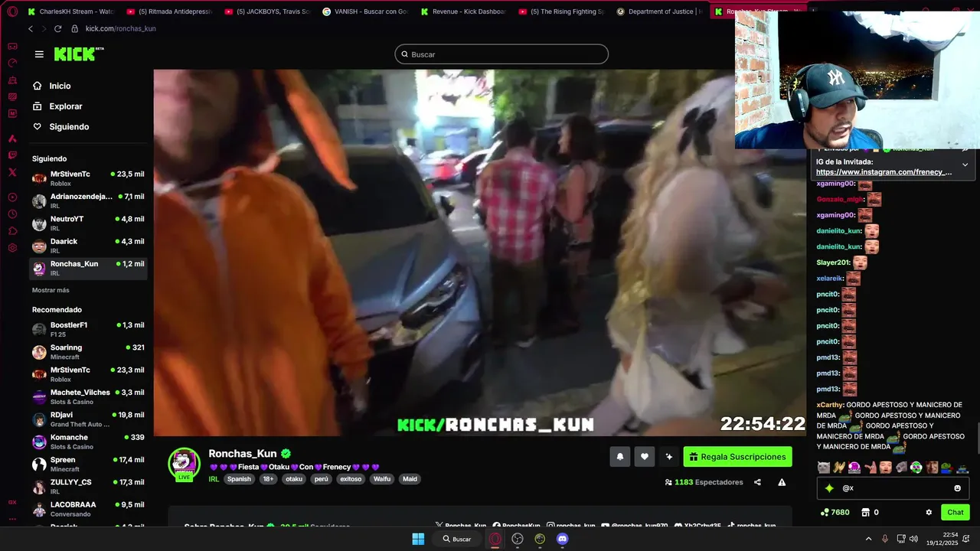Report the stream with warning icon

[782, 482]
